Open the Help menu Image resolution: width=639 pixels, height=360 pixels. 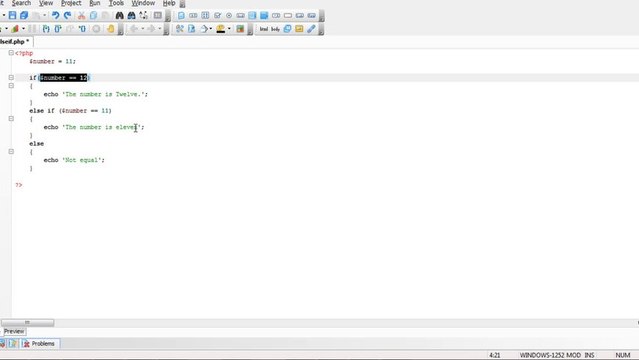coord(169,3)
